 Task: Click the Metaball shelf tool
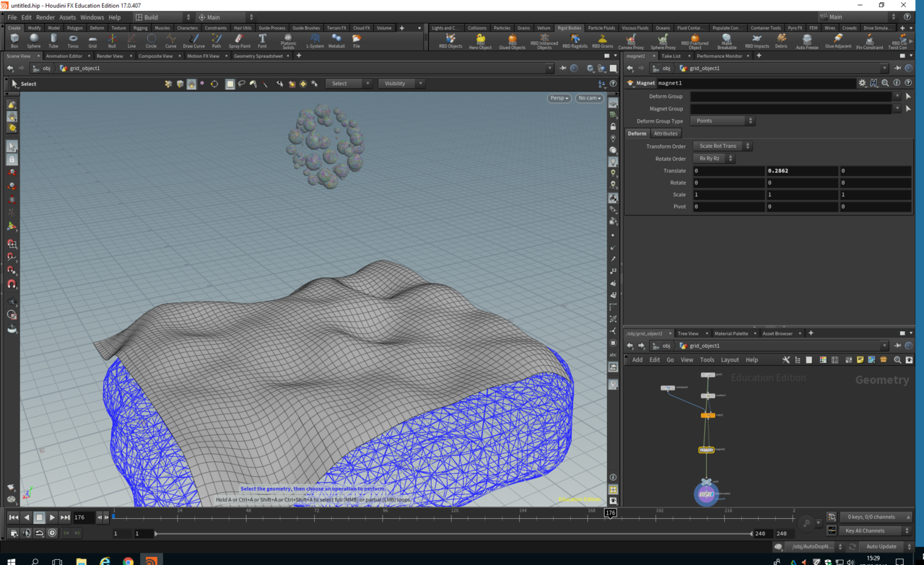(x=336, y=40)
